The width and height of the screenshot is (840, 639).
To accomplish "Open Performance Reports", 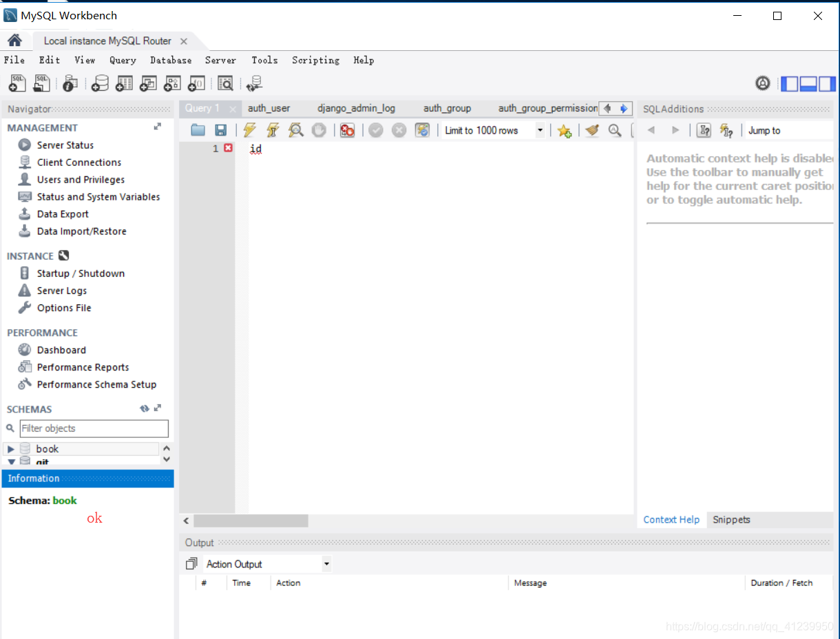I will pyautogui.click(x=83, y=368).
